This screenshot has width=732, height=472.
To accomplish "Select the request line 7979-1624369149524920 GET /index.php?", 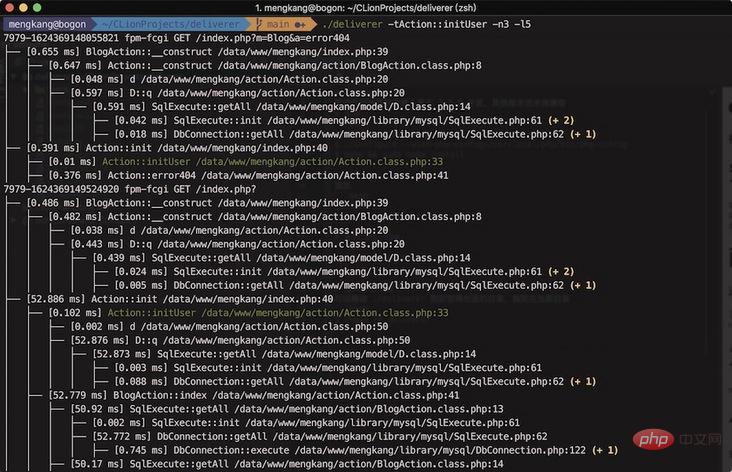I will point(130,189).
